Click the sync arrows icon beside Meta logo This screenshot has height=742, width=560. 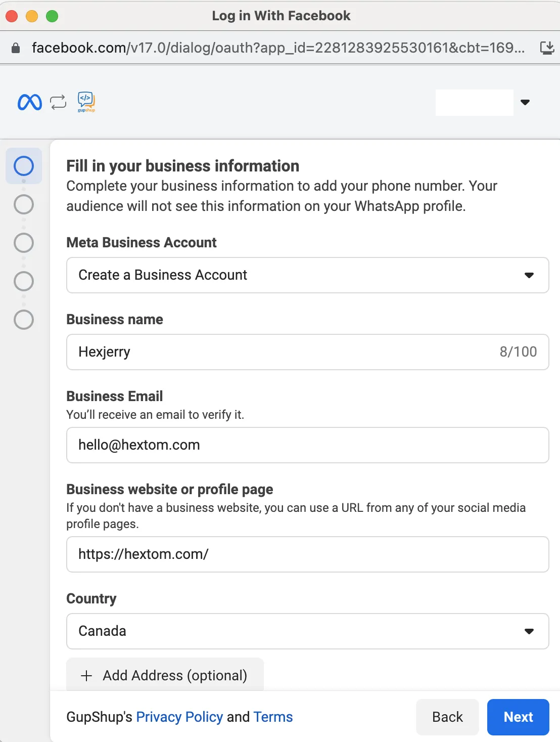tap(58, 102)
